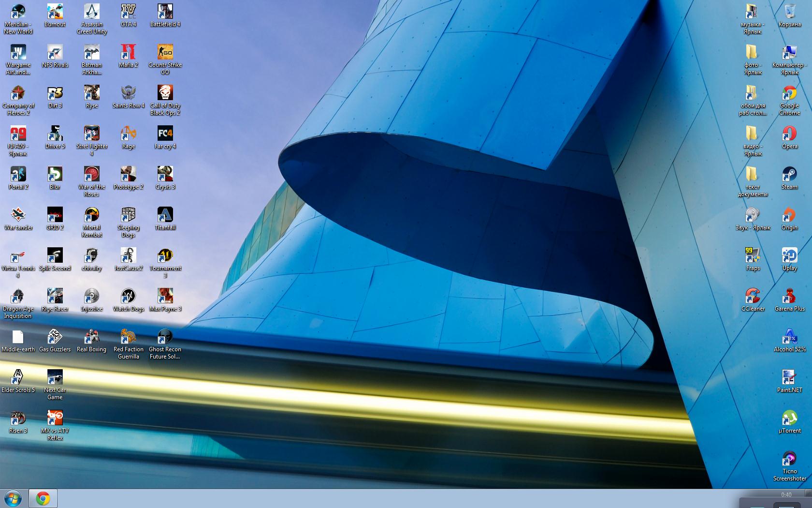Image resolution: width=812 pixels, height=508 pixels.
Task: Click the Ryse game icon
Action: [x=92, y=97]
